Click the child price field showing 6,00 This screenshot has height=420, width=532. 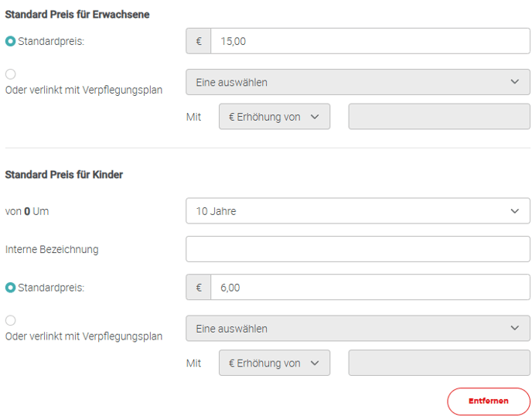370,288
